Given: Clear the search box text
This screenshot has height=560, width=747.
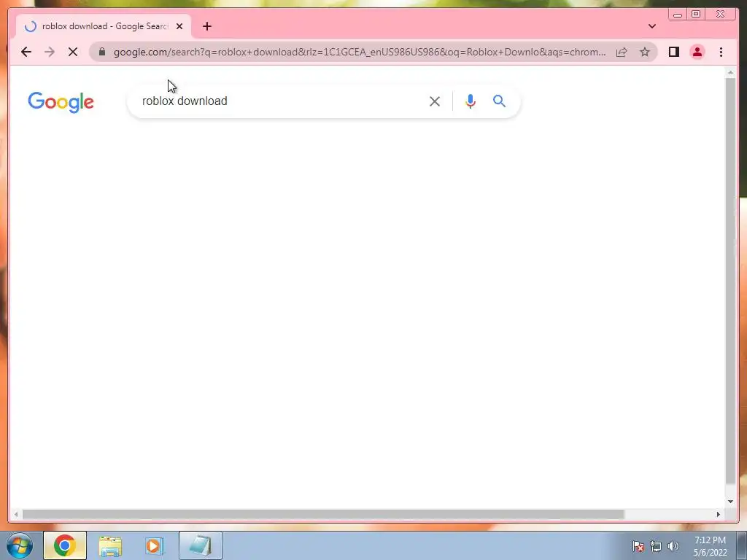Looking at the screenshot, I should pos(435,101).
